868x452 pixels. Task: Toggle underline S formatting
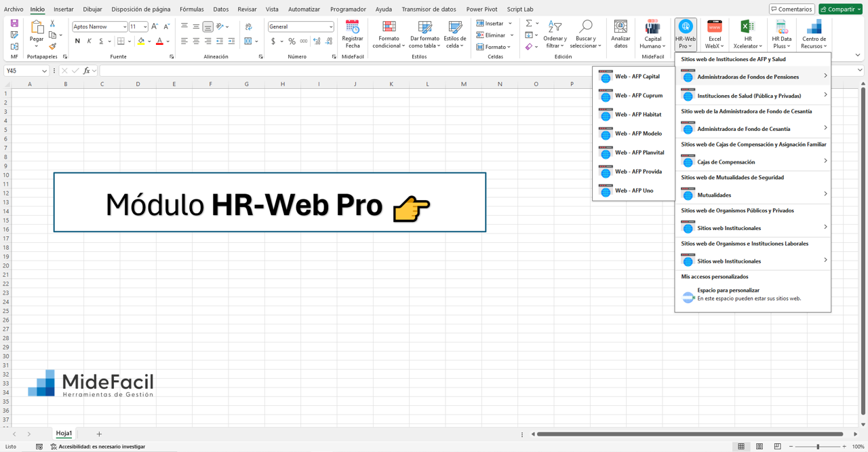101,41
